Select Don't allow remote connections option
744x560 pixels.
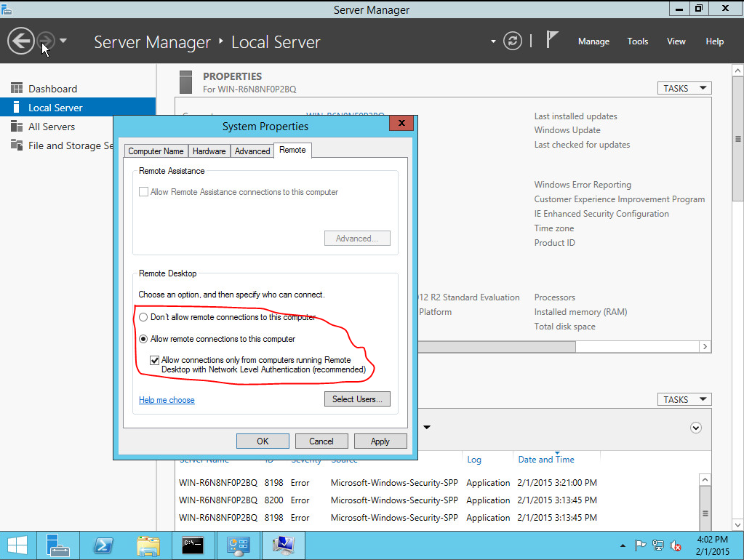pos(144,318)
